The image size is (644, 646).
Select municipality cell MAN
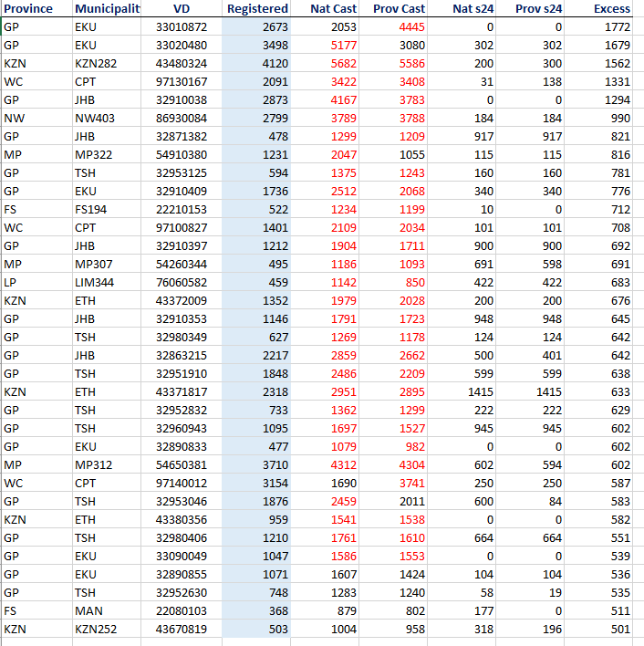(x=89, y=611)
